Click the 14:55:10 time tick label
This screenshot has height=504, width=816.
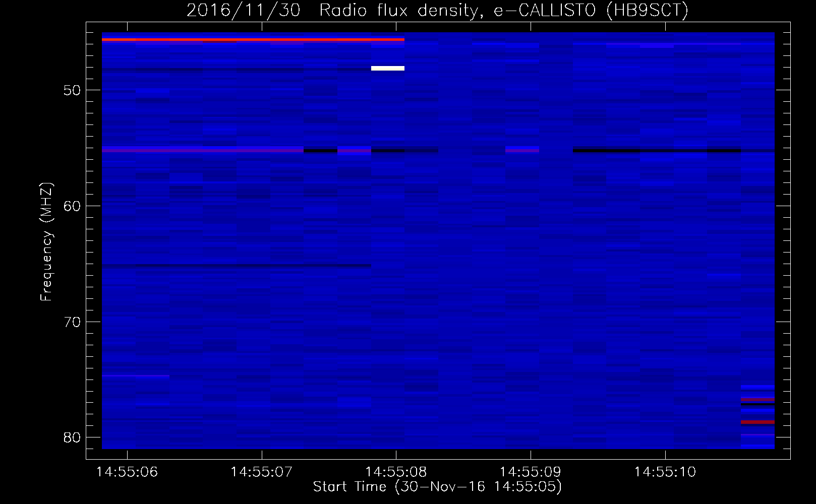pyautogui.click(x=665, y=472)
